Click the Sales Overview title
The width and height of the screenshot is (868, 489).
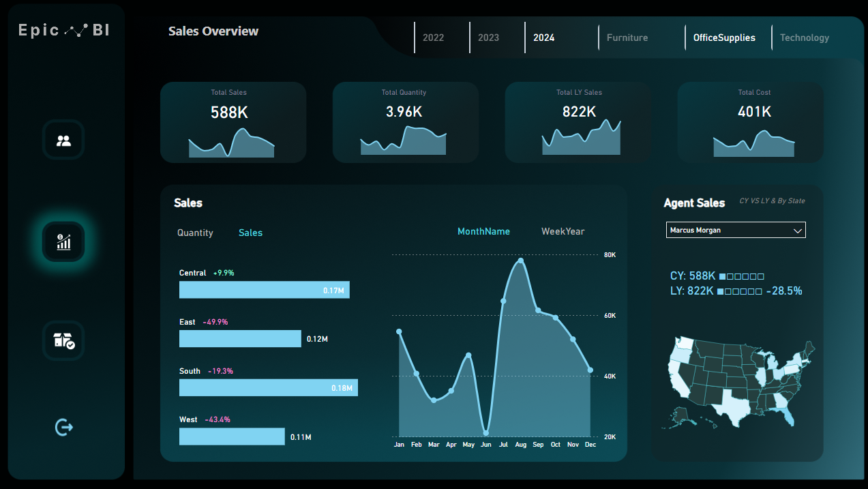pyautogui.click(x=213, y=31)
